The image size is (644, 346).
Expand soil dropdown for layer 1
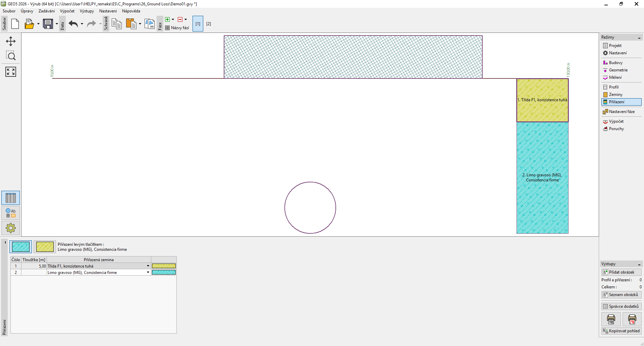point(148,266)
